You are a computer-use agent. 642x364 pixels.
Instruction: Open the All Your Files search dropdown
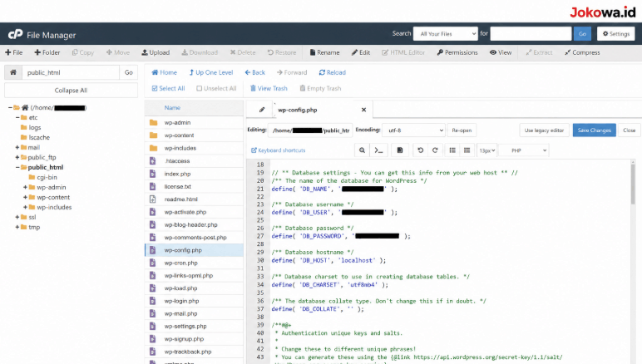point(446,34)
